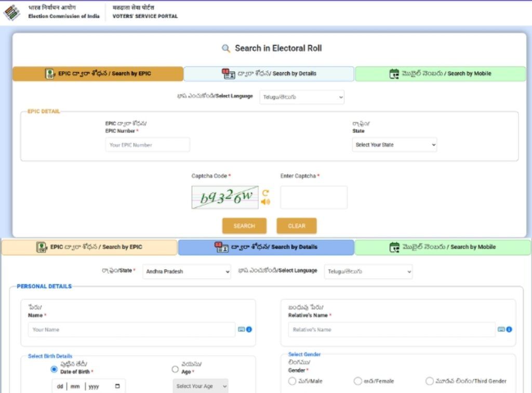This screenshot has height=393, width=532.
Task: Open virtual keyboard icon next to Relative's Name field
Action: (x=501, y=329)
